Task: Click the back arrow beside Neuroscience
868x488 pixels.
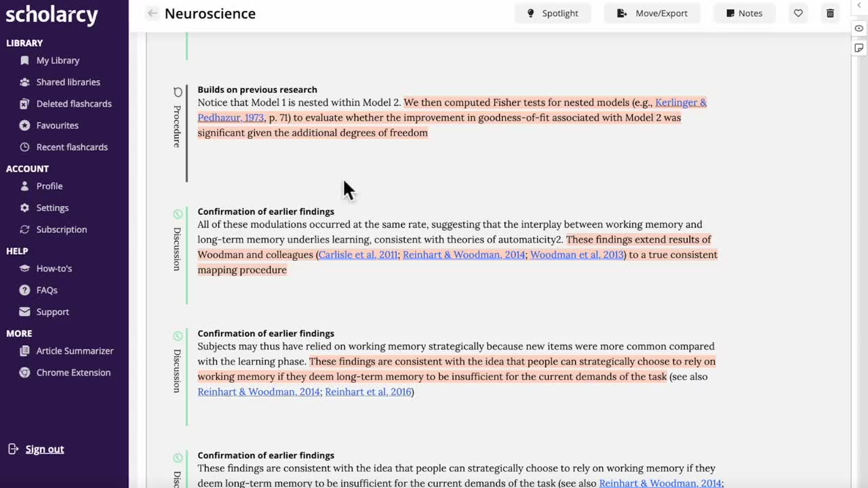Action: (x=152, y=13)
